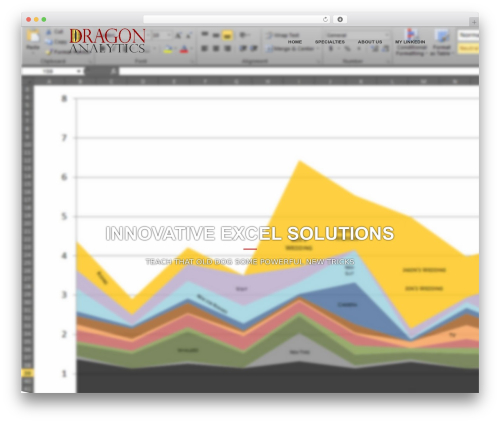Click the 'TEACH THAT OLD DOG SOME POWERFUL NEW TRICKS' tagline
Screen dimensions: 500x423
point(250,262)
